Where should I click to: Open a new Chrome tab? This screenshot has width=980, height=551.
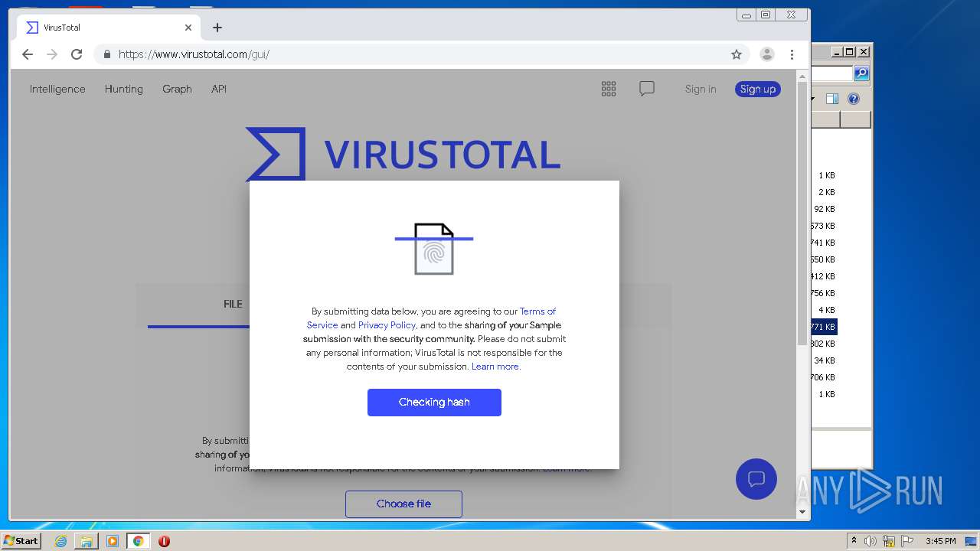tap(217, 28)
